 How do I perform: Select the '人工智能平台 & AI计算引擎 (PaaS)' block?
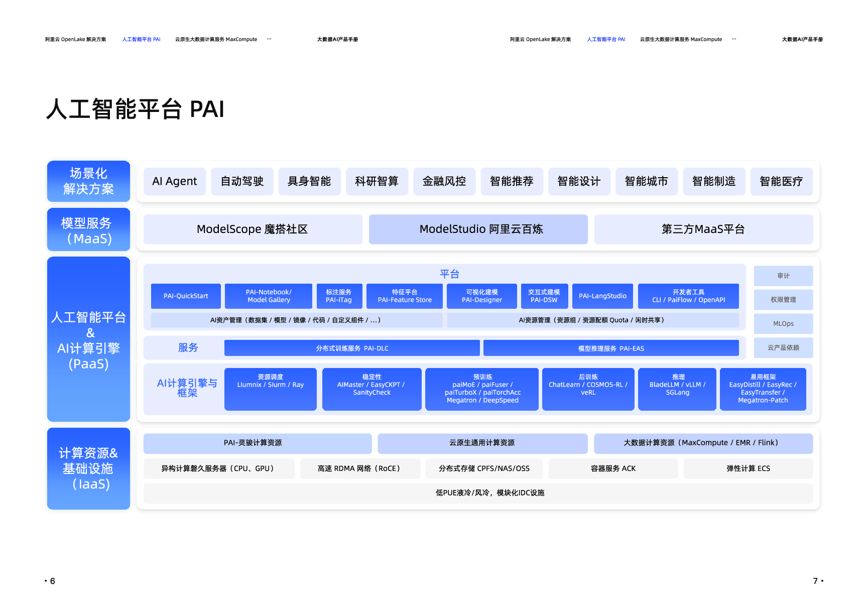coord(88,339)
